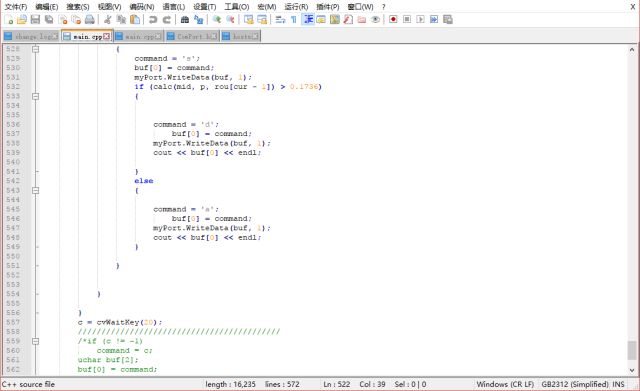Close the active main.cpp tab with red X
This screenshot has height=391, width=640.
(x=107, y=36)
